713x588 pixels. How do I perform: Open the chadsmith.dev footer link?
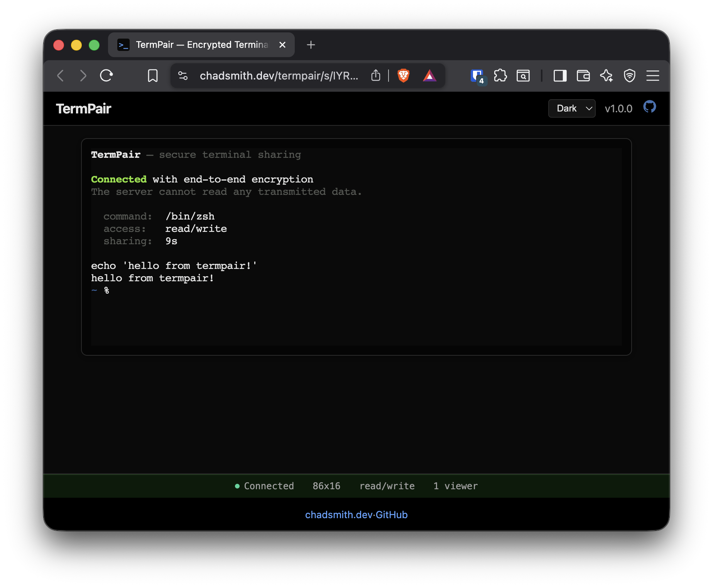pyautogui.click(x=339, y=515)
